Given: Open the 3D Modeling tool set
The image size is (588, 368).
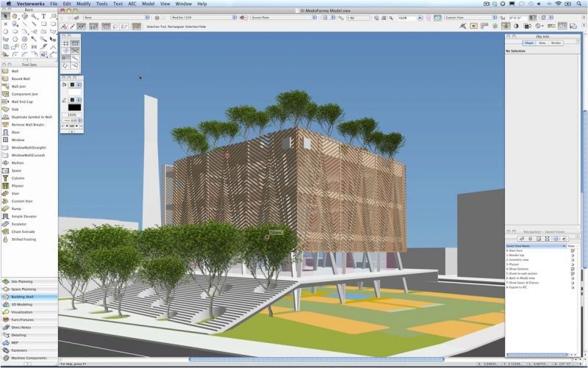Looking at the screenshot, I should (21, 304).
